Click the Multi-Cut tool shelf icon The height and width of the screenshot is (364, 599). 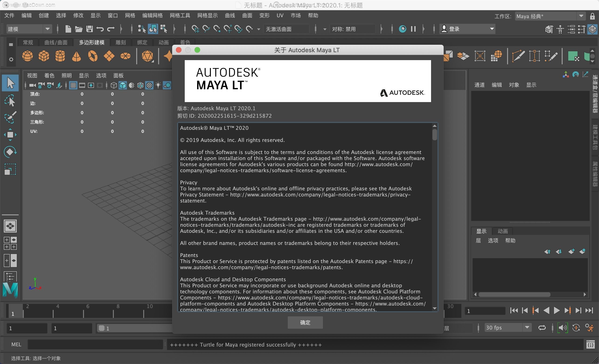point(518,56)
